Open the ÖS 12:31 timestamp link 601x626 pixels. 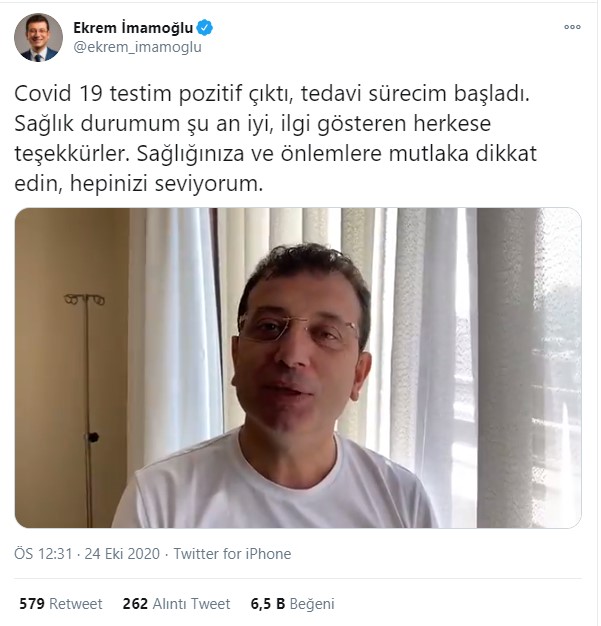(x=43, y=554)
